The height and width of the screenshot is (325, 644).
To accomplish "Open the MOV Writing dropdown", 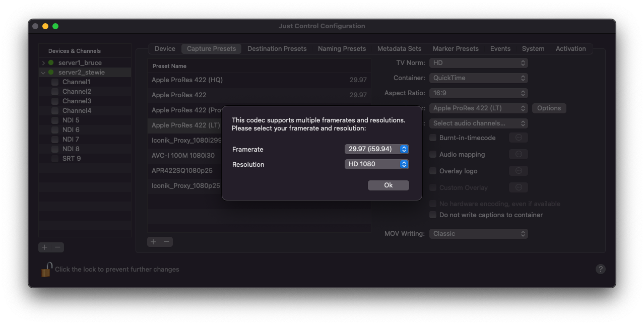I will (x=478, y=234).
